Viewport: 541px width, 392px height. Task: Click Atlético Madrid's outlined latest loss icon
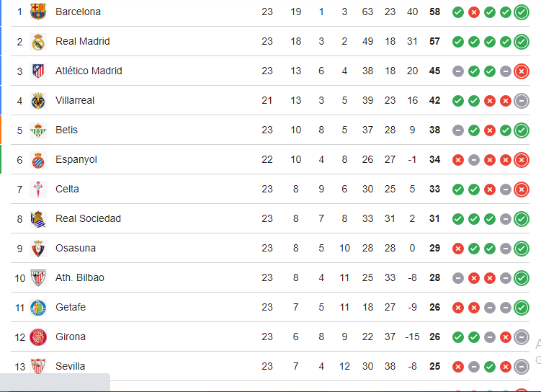pyautogui.click(x=522, y=71)
